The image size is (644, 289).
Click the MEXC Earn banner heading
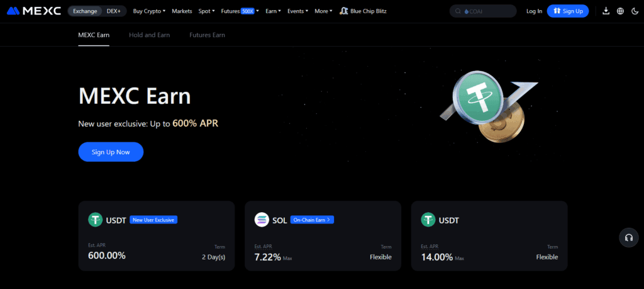pyautogui.click(x=135, y=96)
